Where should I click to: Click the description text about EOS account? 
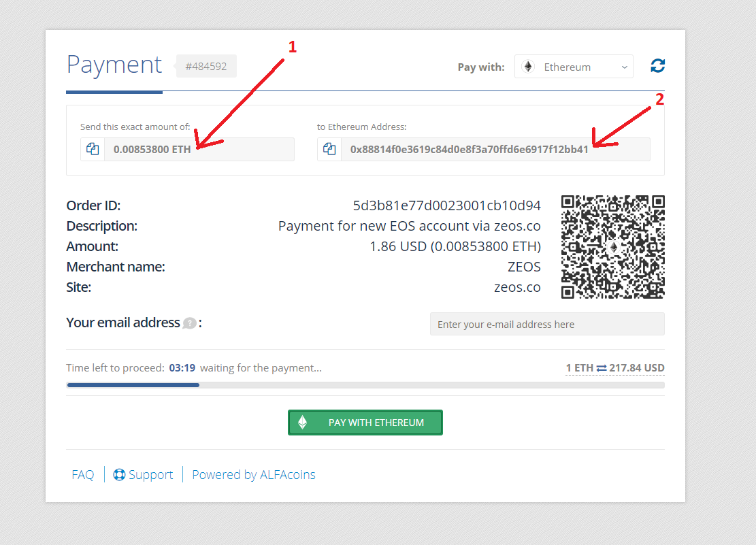(410, 226)
